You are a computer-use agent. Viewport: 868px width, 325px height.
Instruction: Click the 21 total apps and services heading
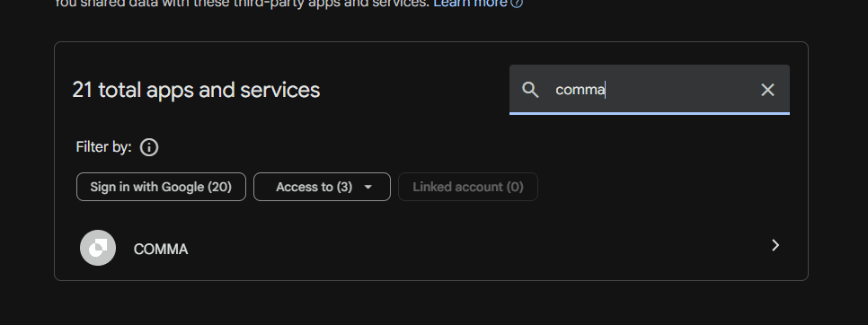pyautogui.click(x=196, y=90)
